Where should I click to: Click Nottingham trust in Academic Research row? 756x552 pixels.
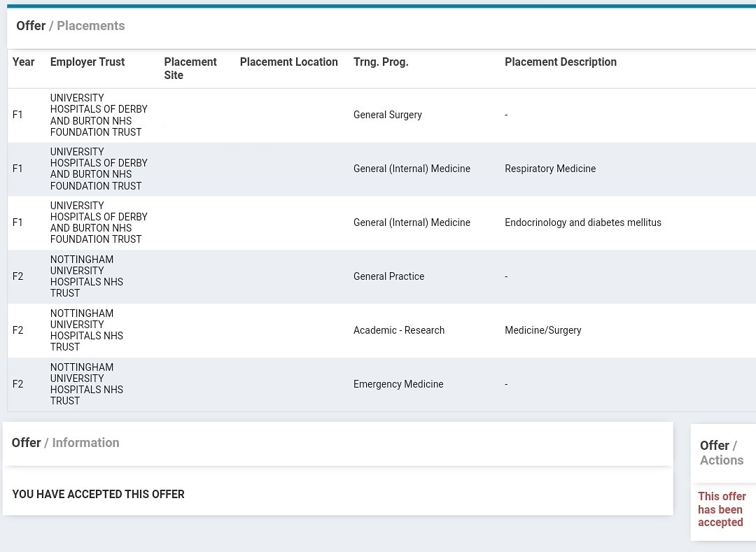pos(87,330)
